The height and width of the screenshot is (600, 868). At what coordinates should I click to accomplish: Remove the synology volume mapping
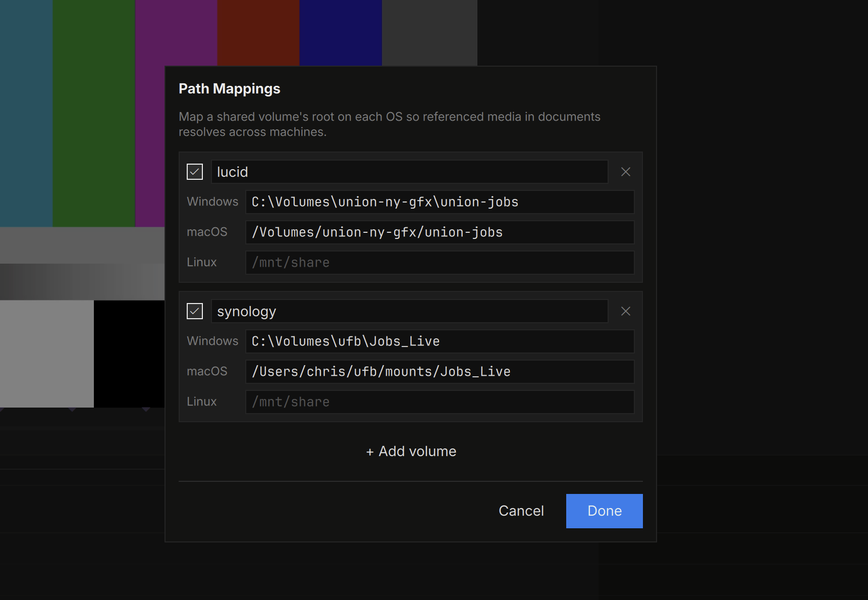click(x=625, y=311)
